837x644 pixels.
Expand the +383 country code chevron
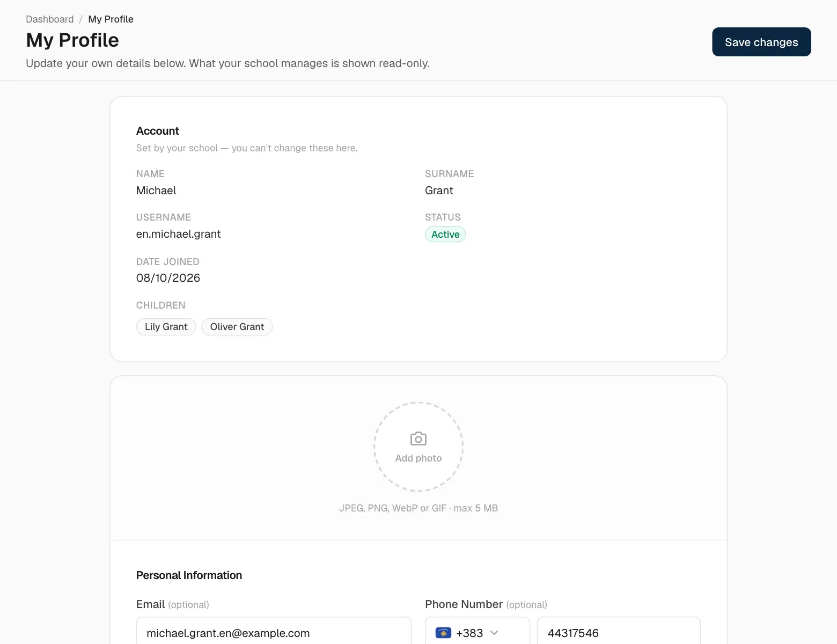(x=495, y=633)
